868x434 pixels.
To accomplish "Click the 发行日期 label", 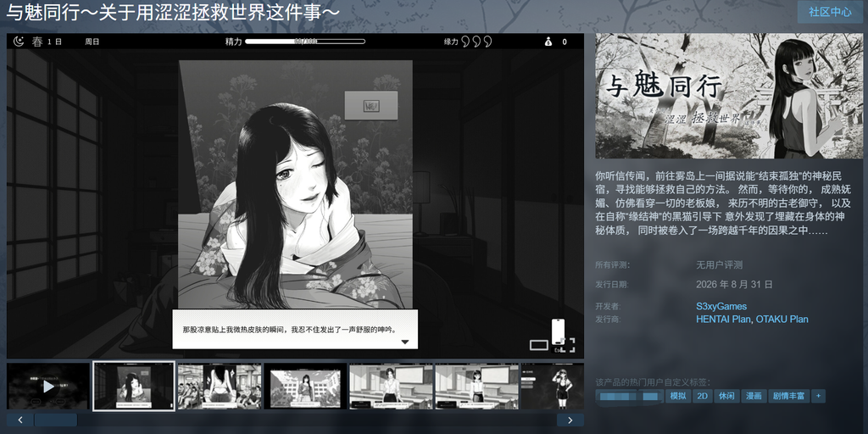I will tap(612, 285).
